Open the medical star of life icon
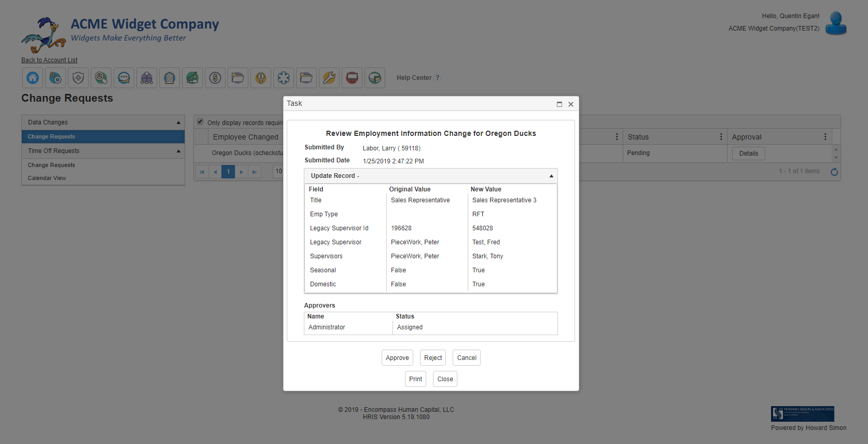The image size is (868, 444). (284, 78)
